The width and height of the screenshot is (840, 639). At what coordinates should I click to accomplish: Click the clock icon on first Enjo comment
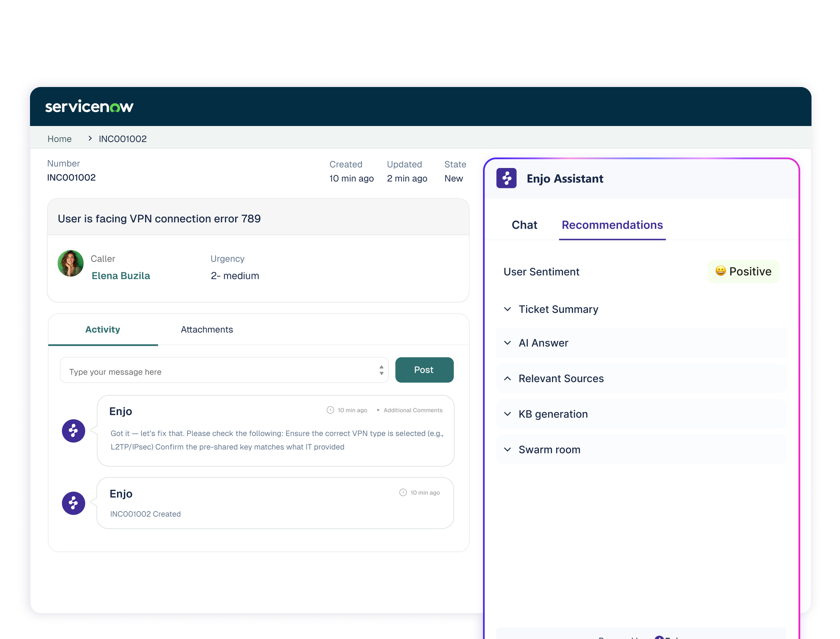point(330,410)
